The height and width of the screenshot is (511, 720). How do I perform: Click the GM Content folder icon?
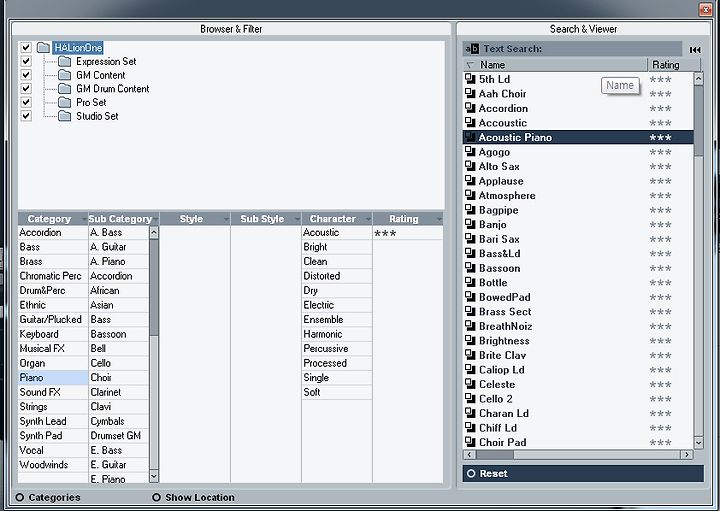pos(65,75)
